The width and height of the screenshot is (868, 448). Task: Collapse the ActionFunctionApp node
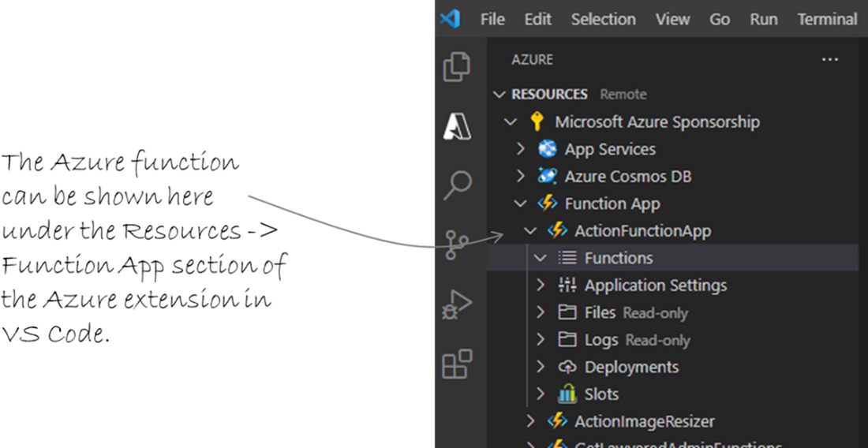[x=530, y=230]
